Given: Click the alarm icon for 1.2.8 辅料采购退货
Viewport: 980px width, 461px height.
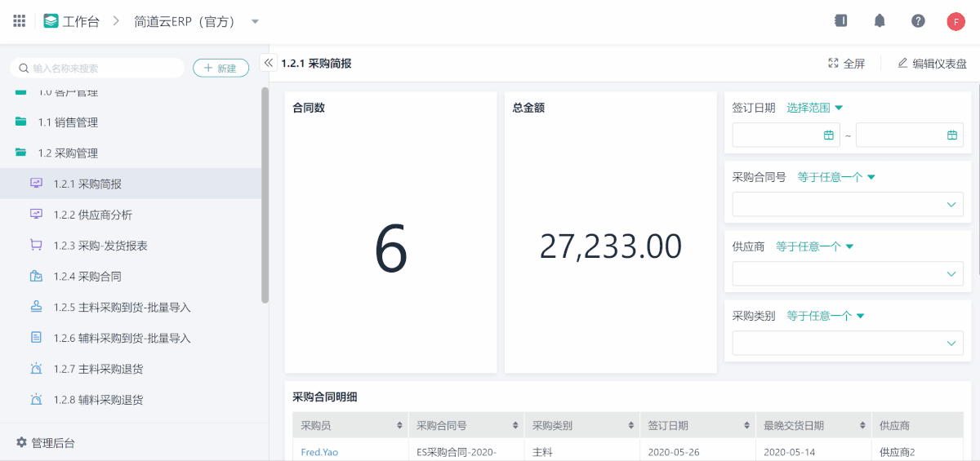Looking at the screenshot, I should pos(36,400).
